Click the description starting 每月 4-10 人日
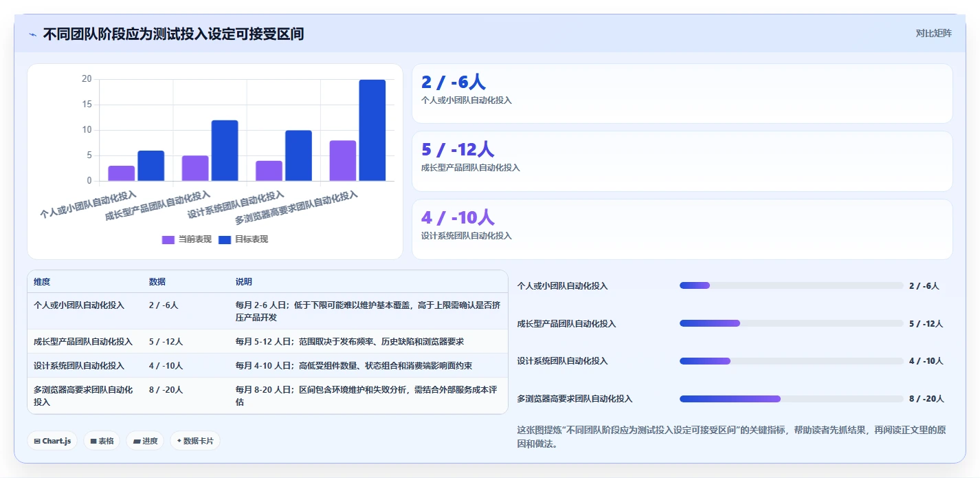The width and height of the screenshot is (980, 478). (353, 365)
